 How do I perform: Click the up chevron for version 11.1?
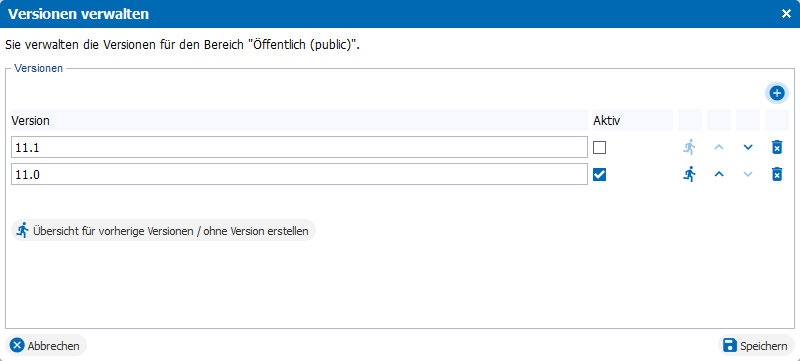[719, 147]
